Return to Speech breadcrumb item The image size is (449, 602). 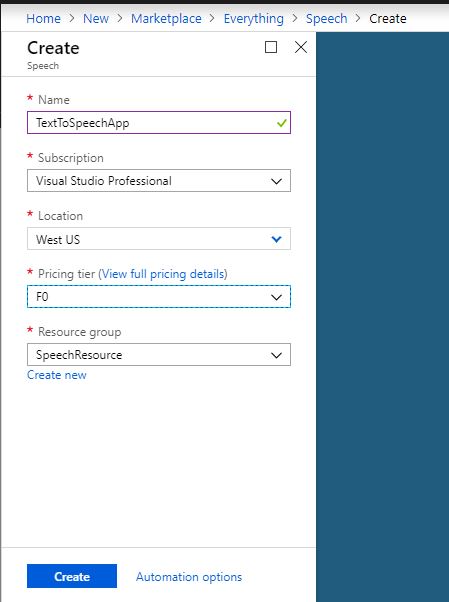coord(326,18)
